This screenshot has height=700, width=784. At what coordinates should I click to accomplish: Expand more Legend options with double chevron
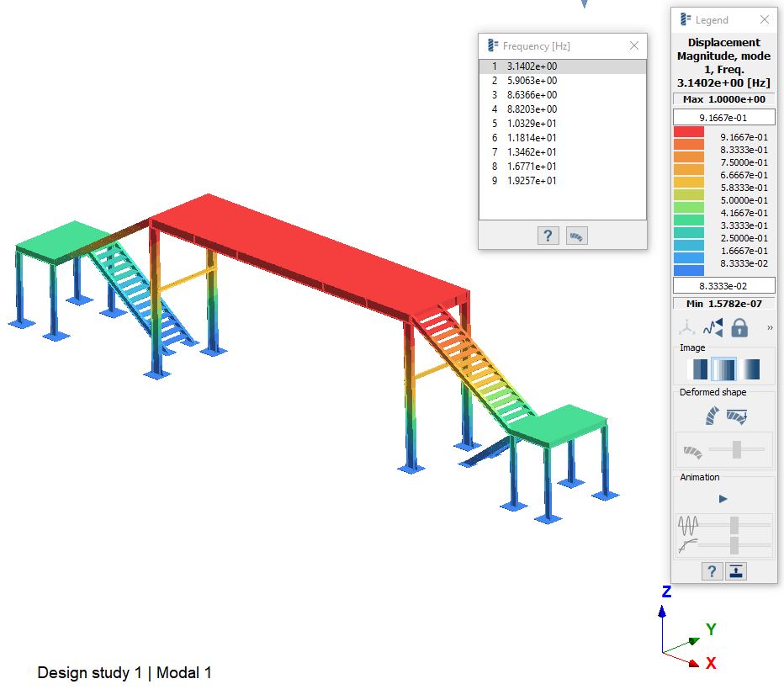point(770,327)
